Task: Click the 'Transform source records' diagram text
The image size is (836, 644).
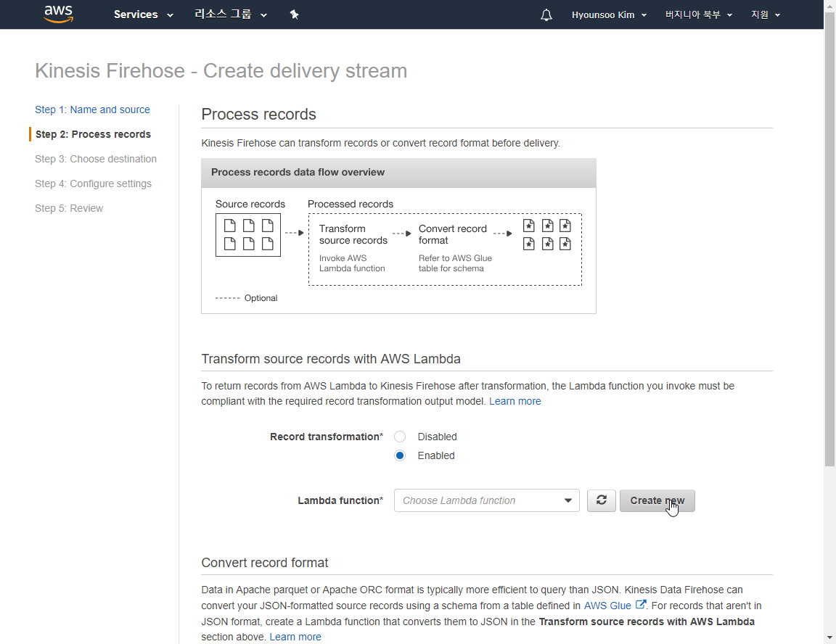Action: click(353, 234)
